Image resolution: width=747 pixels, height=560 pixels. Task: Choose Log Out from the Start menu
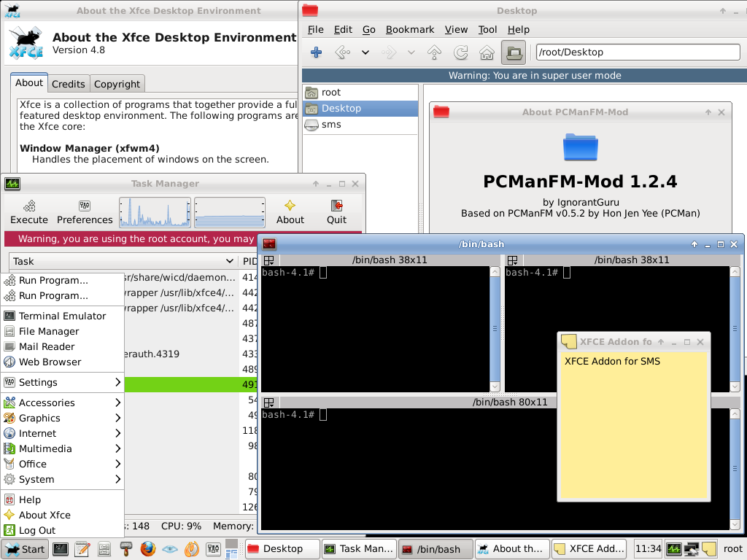37,530
